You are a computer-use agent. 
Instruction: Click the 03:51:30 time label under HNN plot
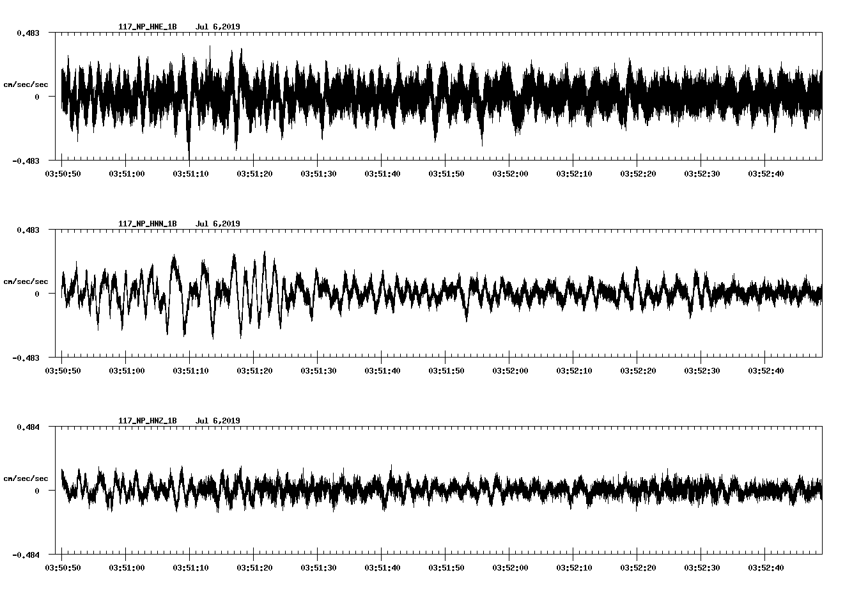click(x=318, y=370)
